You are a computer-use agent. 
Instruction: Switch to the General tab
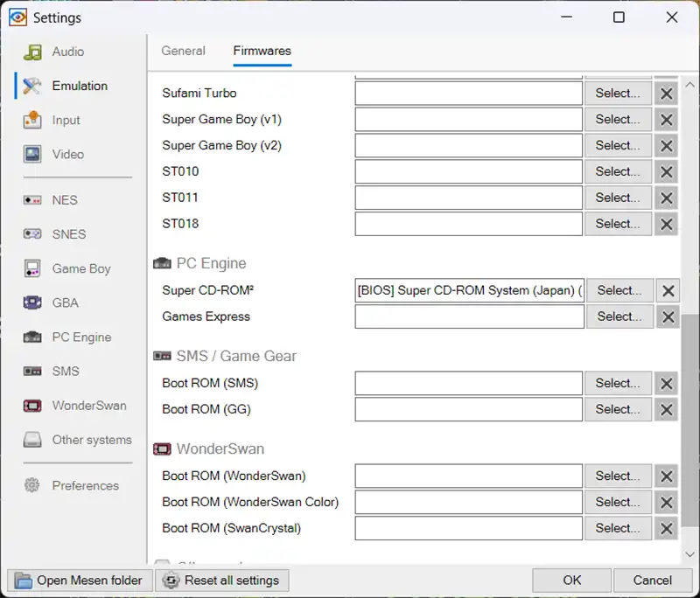[183, 51]
